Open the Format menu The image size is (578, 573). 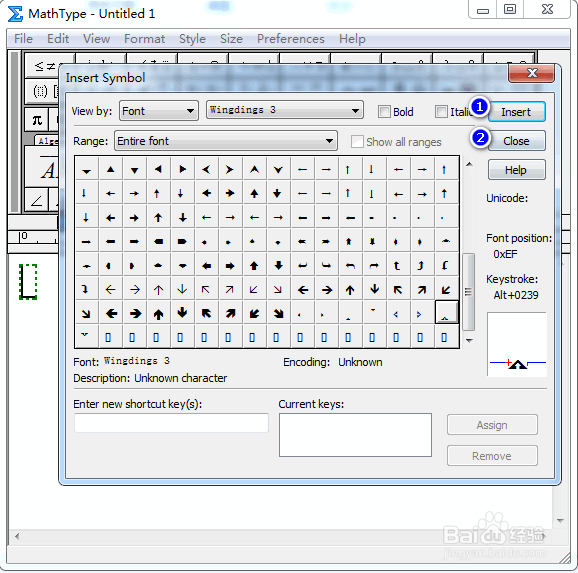point(144,39)
